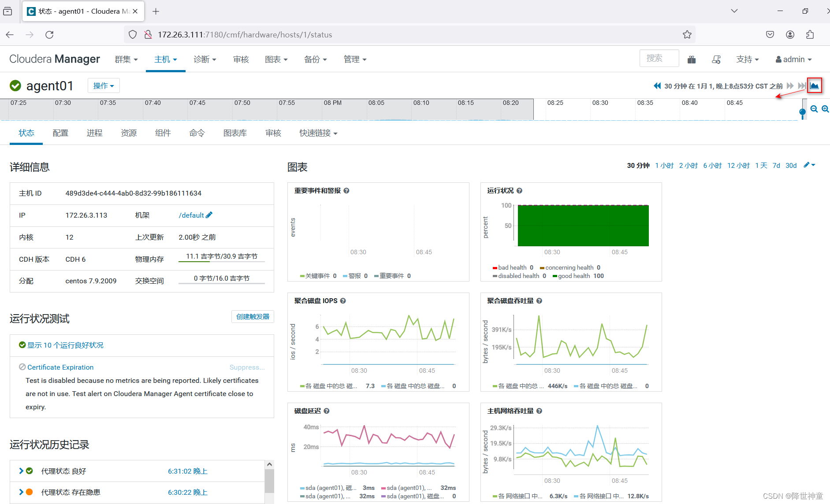The height and width of the screenshot is (504, 830).
Task: Select the 6 小时 time range
Action: tap(712, 165)
